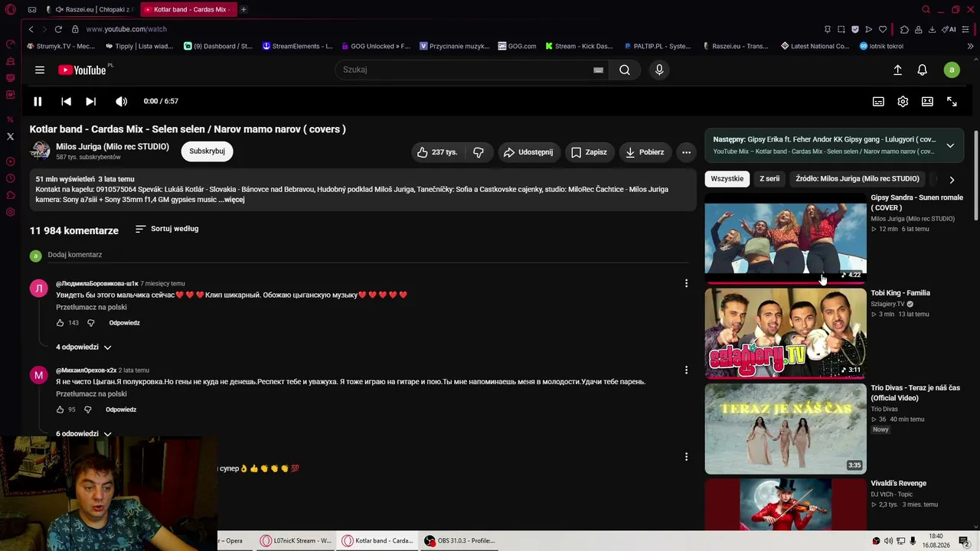The width and height of the screenshot is (980, 551).
Task: Download the video with Pobierz
Action: 645,152
